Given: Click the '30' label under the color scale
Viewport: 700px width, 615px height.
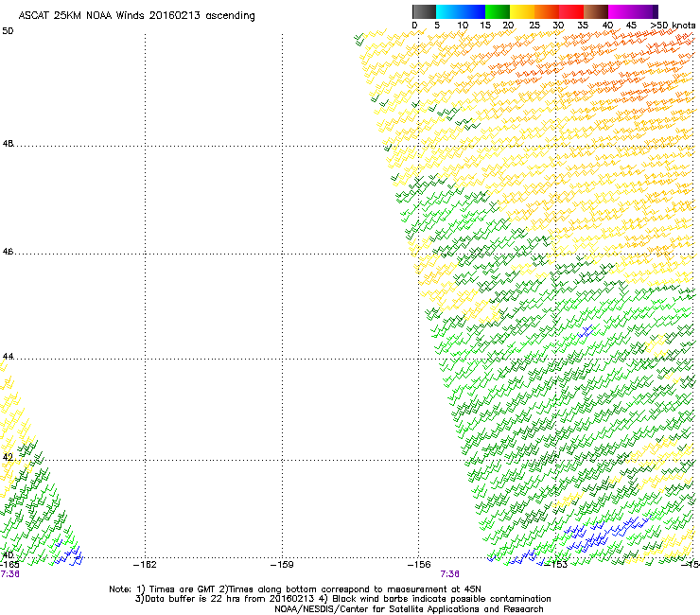Looking at the screenshot, I should pyautogui.click(x=558, y=26).
